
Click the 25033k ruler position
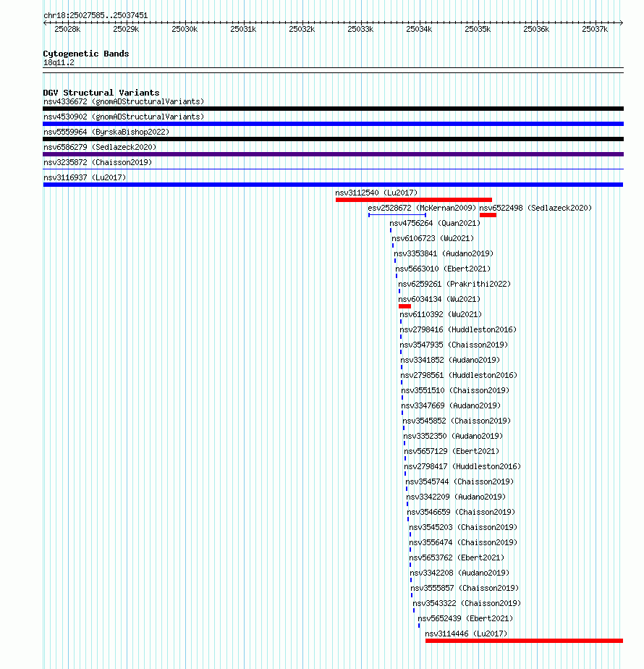360,30
